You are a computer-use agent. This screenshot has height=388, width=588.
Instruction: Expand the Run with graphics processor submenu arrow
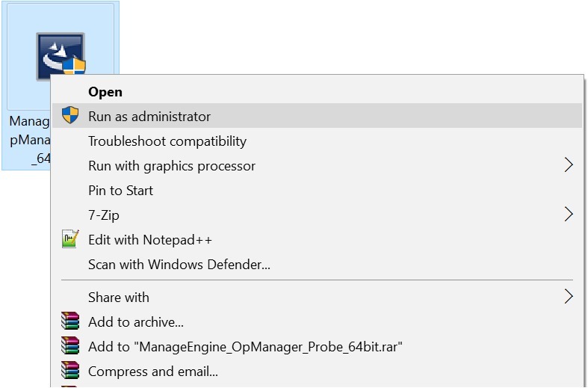(568, 165)
